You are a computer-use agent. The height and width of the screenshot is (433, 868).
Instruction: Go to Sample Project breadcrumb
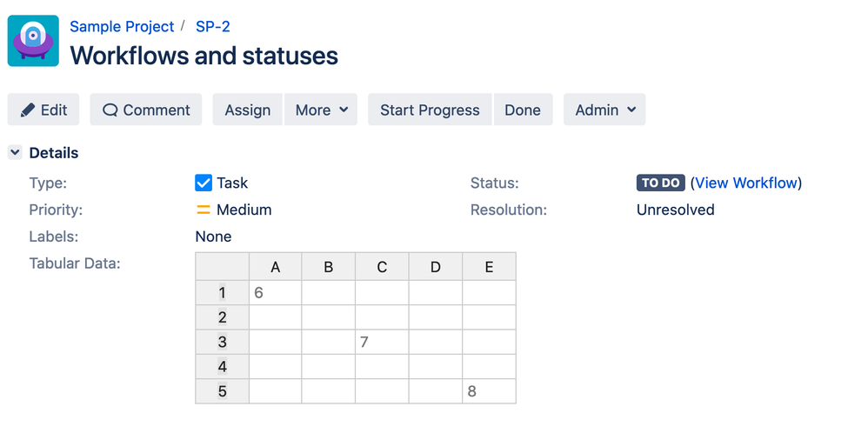122,26
